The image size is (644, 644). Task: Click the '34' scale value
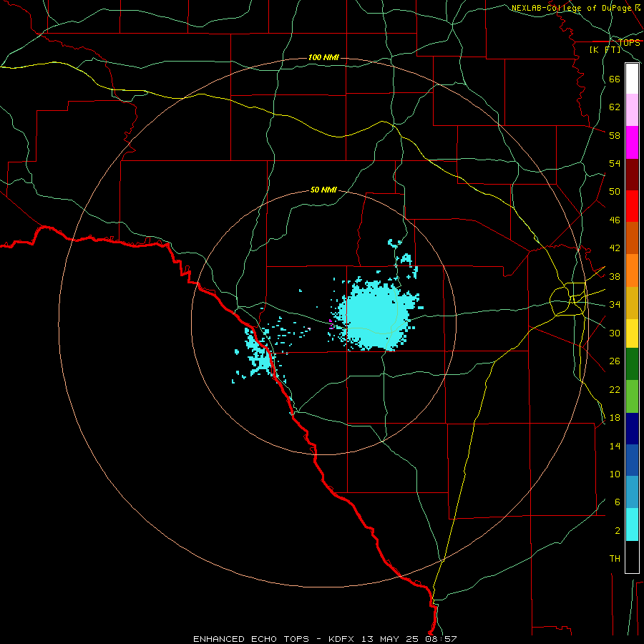[615, 305]
